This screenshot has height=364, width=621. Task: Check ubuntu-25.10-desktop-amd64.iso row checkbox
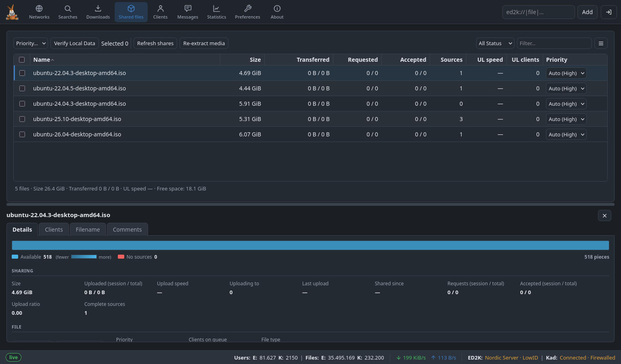pyautogui.click(x=22, y=119)
